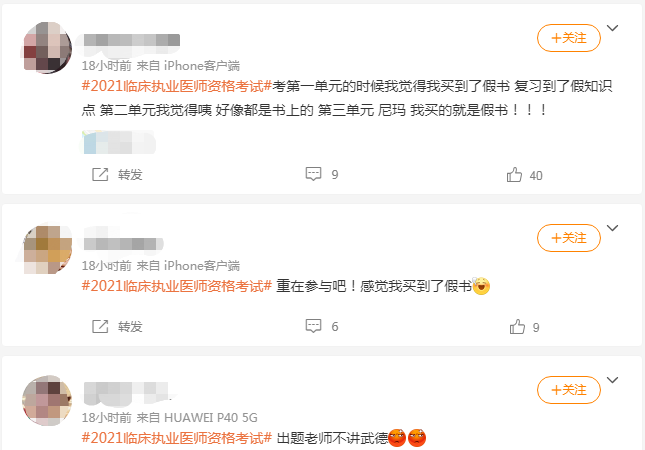Open the image thumbnail in first post
The image size is (645, 450).
(118, 142)
